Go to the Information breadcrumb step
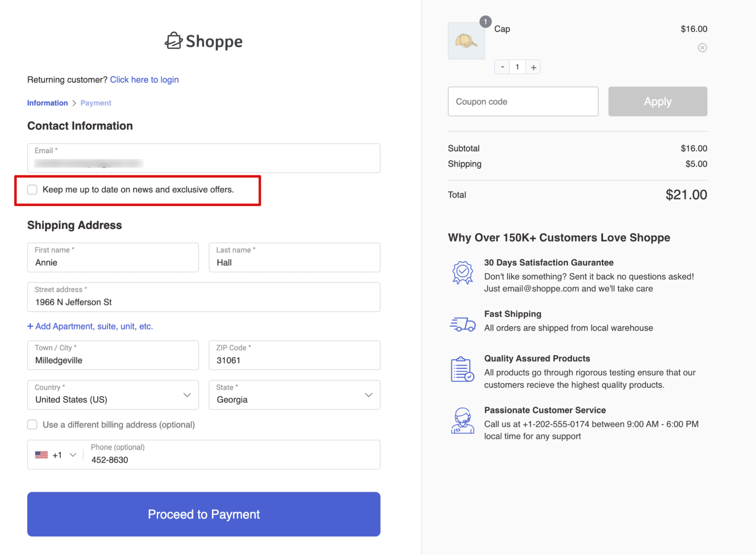This screenshot has height=555, width=756. [x=47, y=103]
